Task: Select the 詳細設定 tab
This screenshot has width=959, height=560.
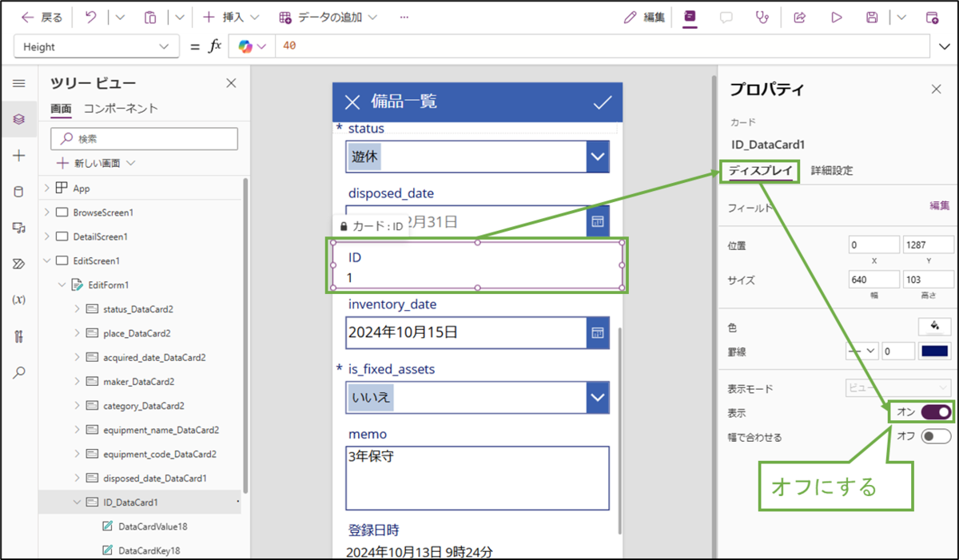Action: tap(832, 170)
